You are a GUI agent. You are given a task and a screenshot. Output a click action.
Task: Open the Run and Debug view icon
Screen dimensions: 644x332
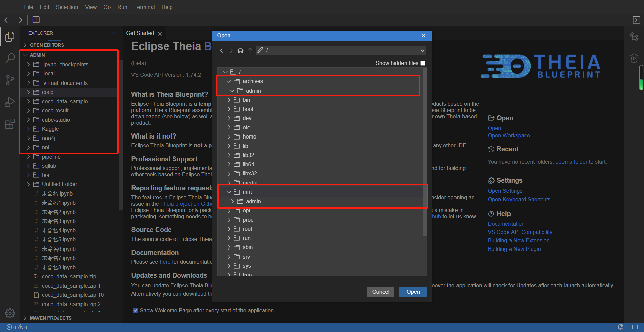point(10,102)
